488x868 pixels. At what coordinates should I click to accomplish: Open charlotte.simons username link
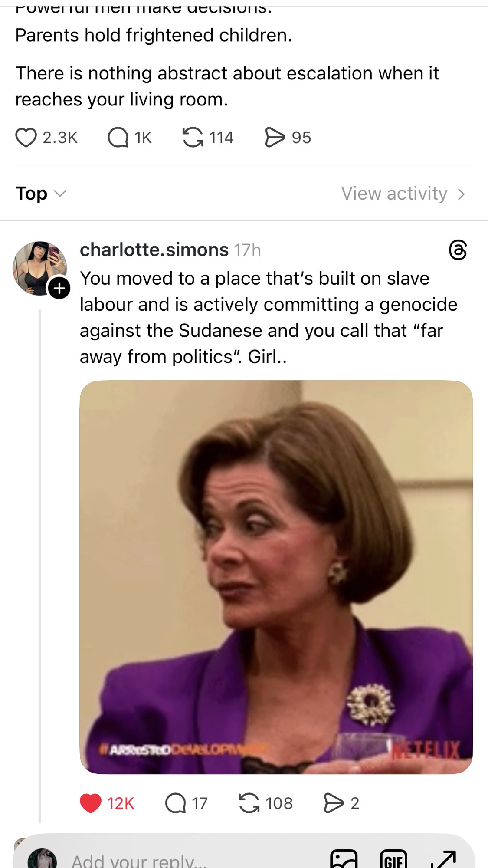(x=154, y=250)
